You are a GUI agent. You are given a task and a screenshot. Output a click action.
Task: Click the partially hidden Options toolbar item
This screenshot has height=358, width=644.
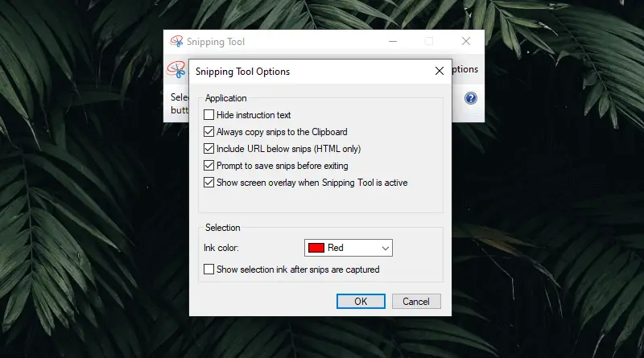[465, 69]
